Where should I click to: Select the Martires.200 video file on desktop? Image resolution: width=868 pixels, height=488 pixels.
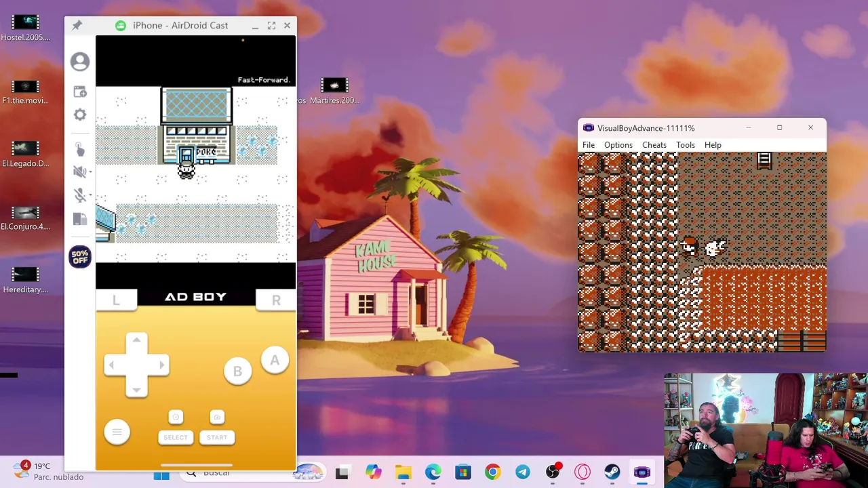pyautogui.click(x=334, y=91)
